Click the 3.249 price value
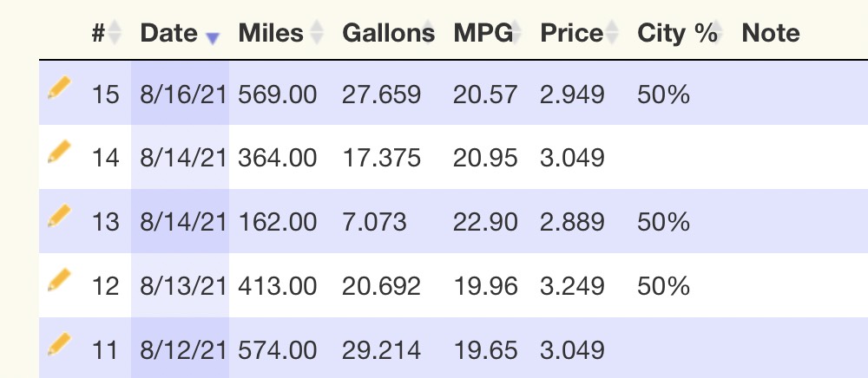 click(572, 287)
